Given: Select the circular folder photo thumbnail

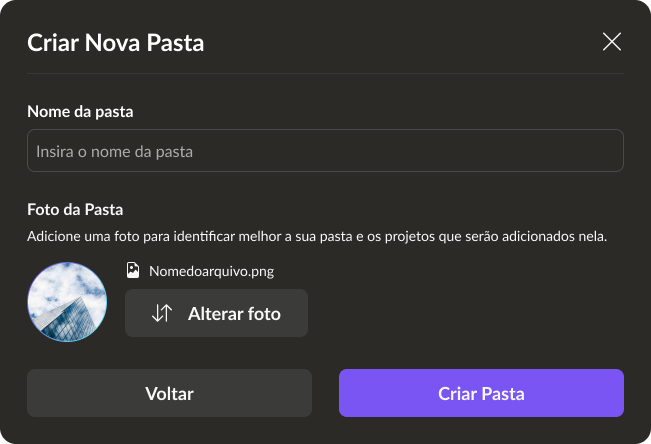Looking at the screenshot, I should tap(67, 301).
